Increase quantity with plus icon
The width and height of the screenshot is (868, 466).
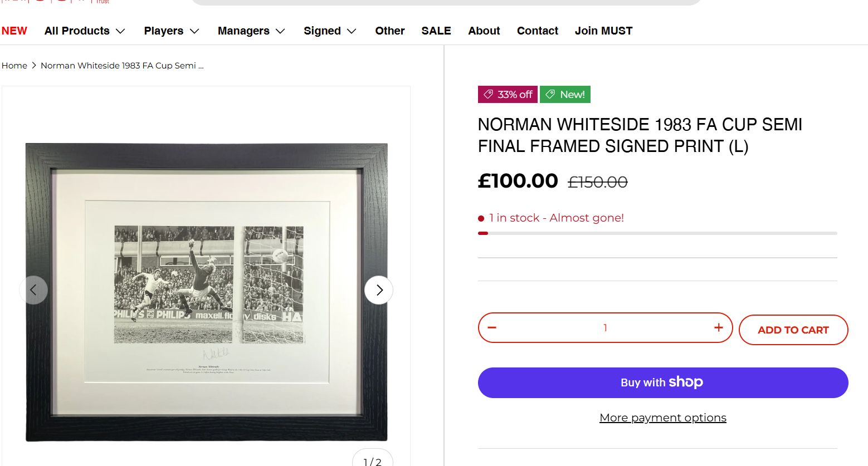click(719, 327)
